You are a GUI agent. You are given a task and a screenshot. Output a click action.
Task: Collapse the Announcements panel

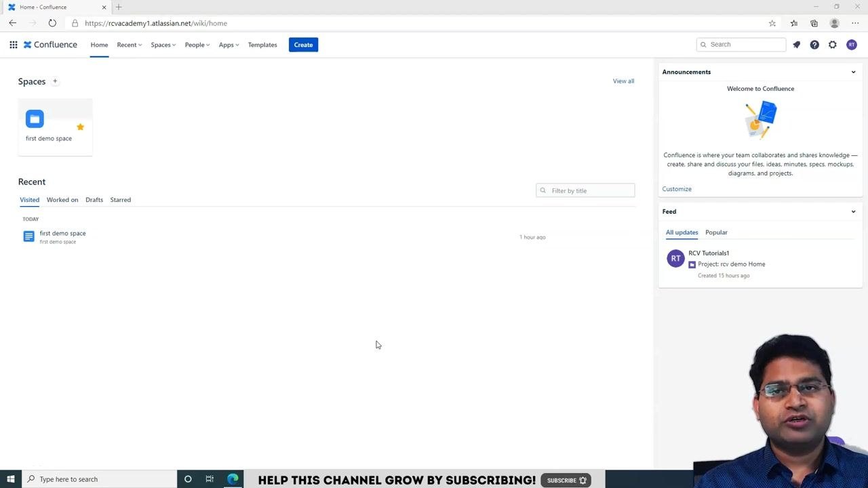(x=853, y=72)
